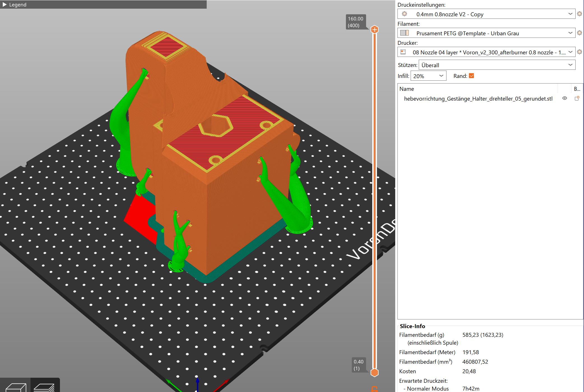Click Filamentbedarf (Meter) value 191,58
Image resolution: width=584 pixels, height=392 pixels.
coord(471,352)
